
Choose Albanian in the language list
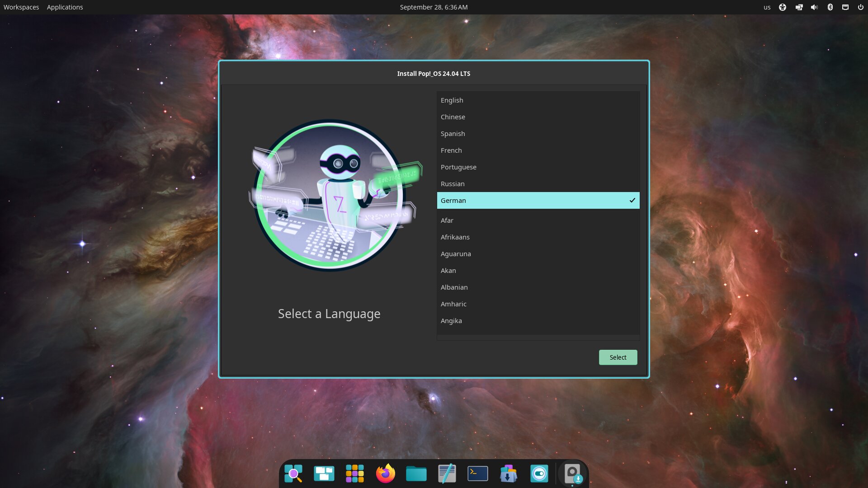pyautogui.click(x=538, y=287)
